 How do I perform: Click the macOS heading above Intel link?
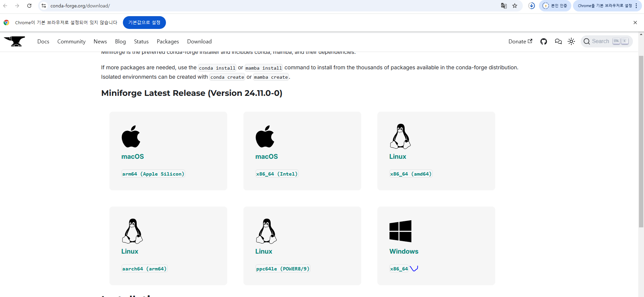coord(267,156)
